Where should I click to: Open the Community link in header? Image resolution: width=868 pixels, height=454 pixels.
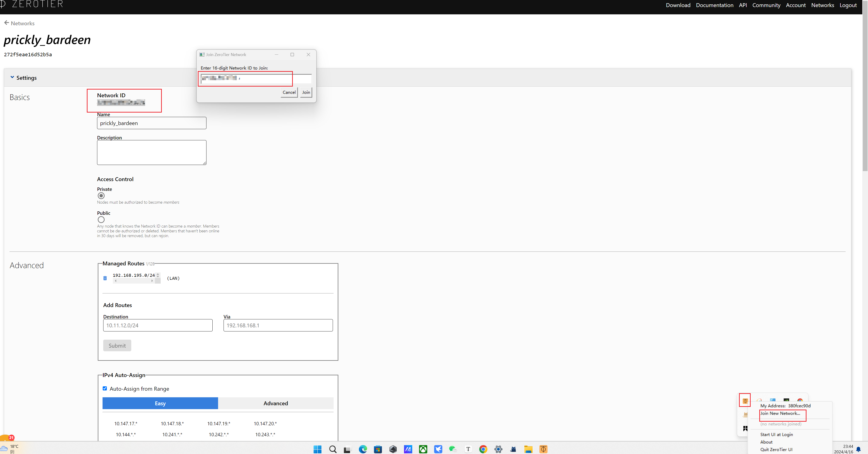[766, 5]
